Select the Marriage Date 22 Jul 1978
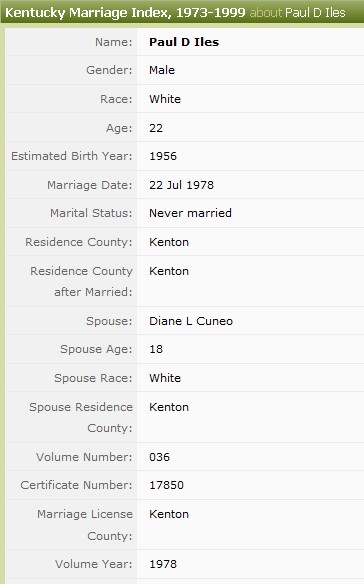364x585 pixels. (x=181, y=185)
